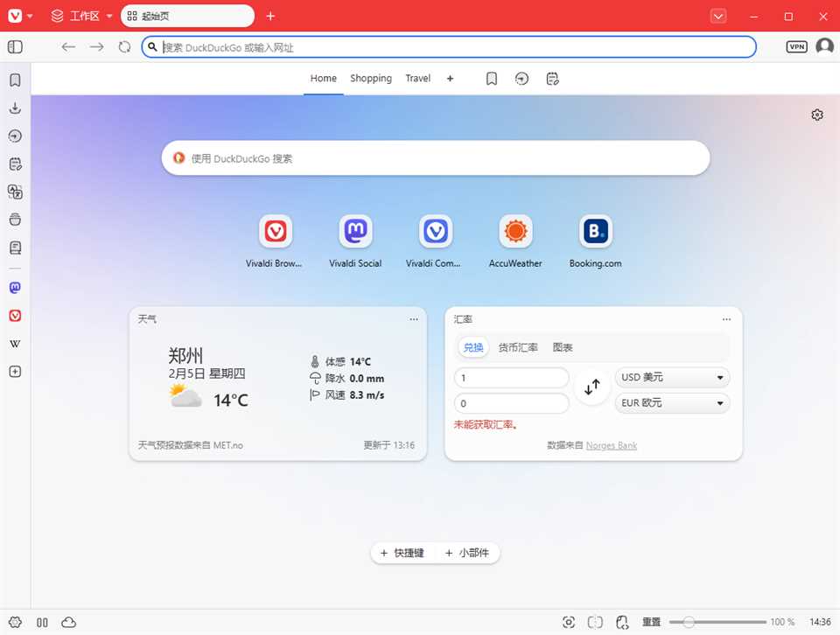This screenshot has width=840, height=635.
Task: Click the + 小部件 button
Action: 467,553
